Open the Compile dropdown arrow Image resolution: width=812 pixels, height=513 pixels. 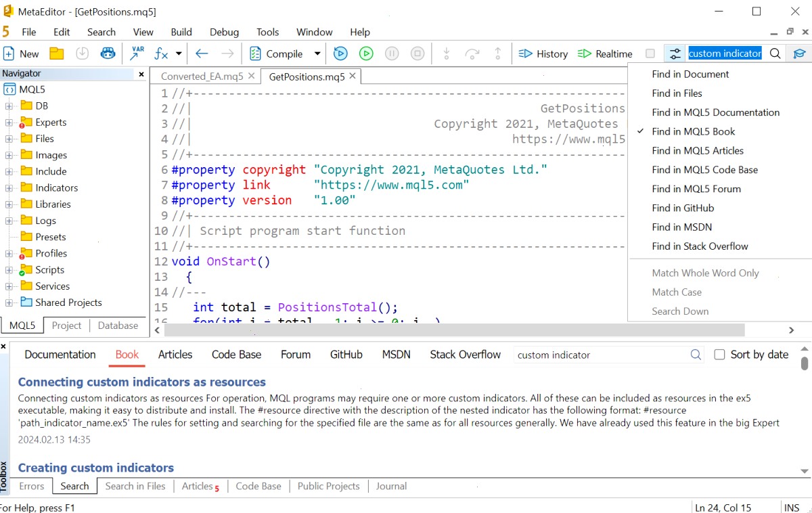[317, 53]
